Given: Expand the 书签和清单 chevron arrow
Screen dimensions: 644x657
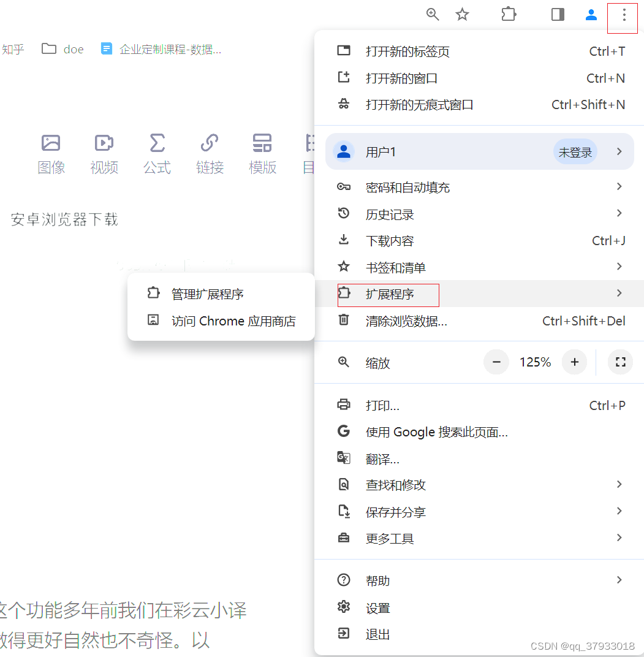Looking at the screenshot, I should [619, 267].
